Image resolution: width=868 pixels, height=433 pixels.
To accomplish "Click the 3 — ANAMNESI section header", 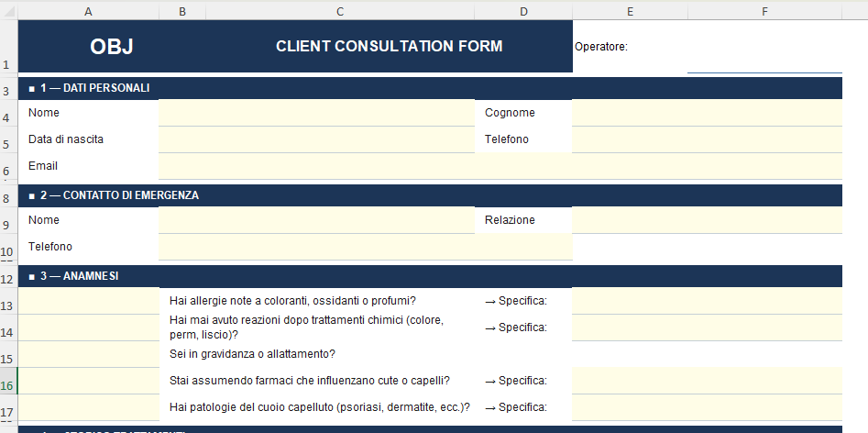I will click(80, 276).
